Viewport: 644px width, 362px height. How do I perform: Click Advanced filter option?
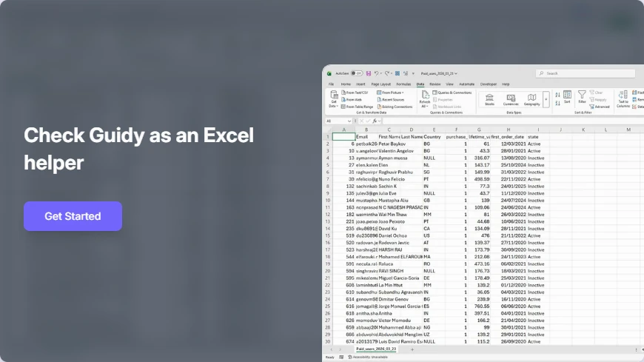tap(600, 107)
